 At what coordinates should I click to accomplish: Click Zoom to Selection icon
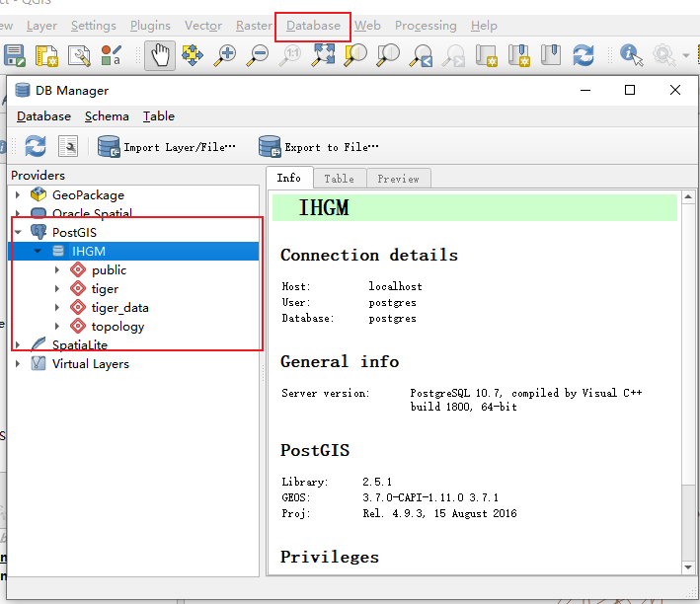(x=355, y=55)
